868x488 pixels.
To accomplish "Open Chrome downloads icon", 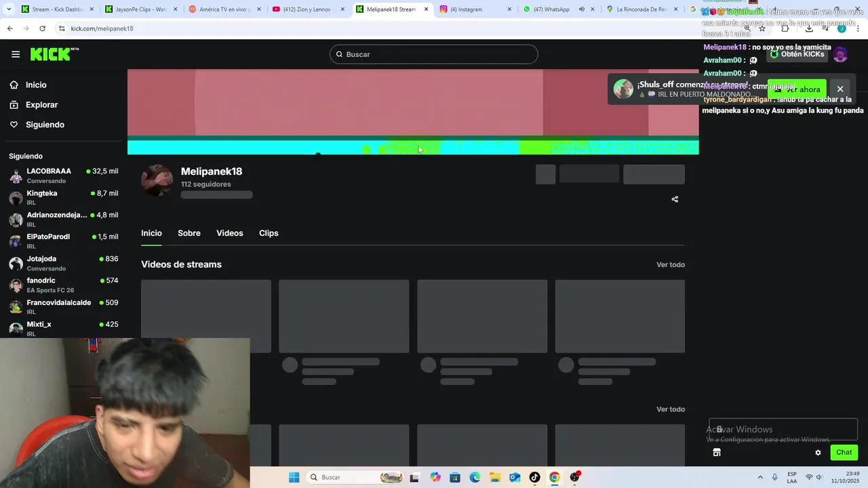I will (x=809, y=28).
